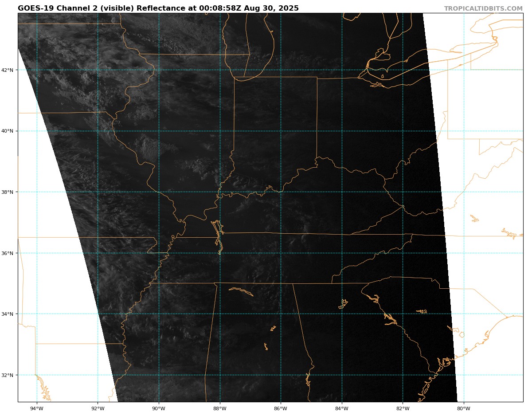Click the 88°W longitude label
Viewport: 532px width, 412px height.
pyautogui.click(x=220, y=408)
